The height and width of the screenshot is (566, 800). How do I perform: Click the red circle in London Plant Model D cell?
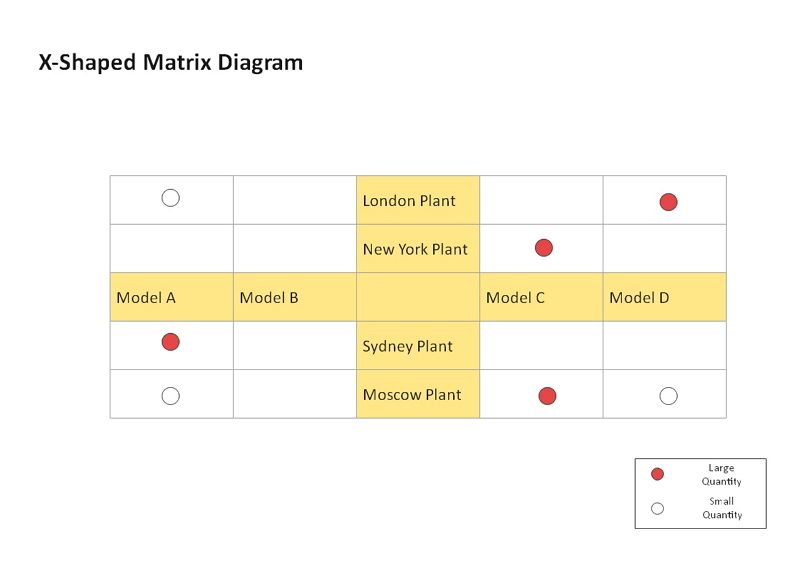pos(668,202)
